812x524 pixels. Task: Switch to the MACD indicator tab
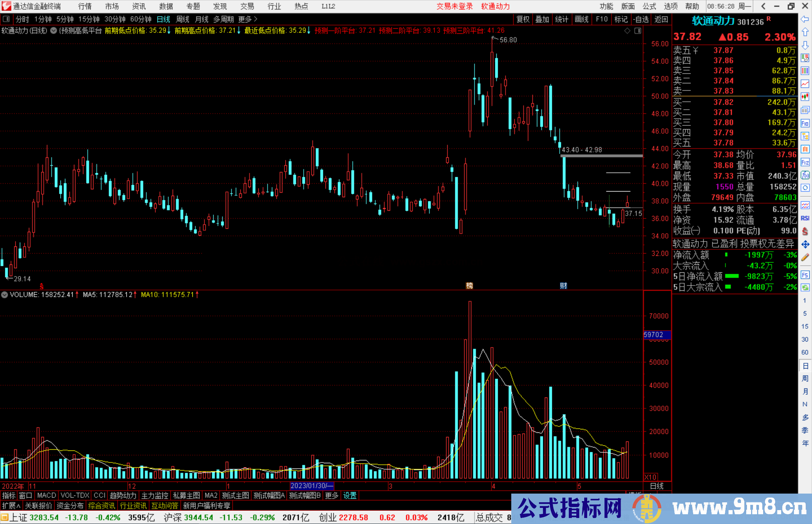[46, 495]
